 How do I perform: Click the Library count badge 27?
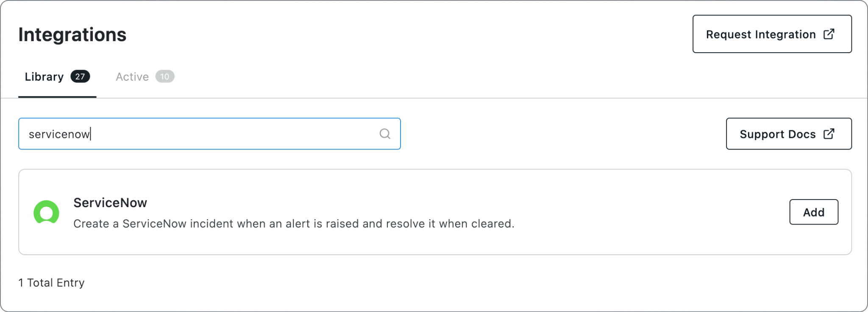pos(80,76)
